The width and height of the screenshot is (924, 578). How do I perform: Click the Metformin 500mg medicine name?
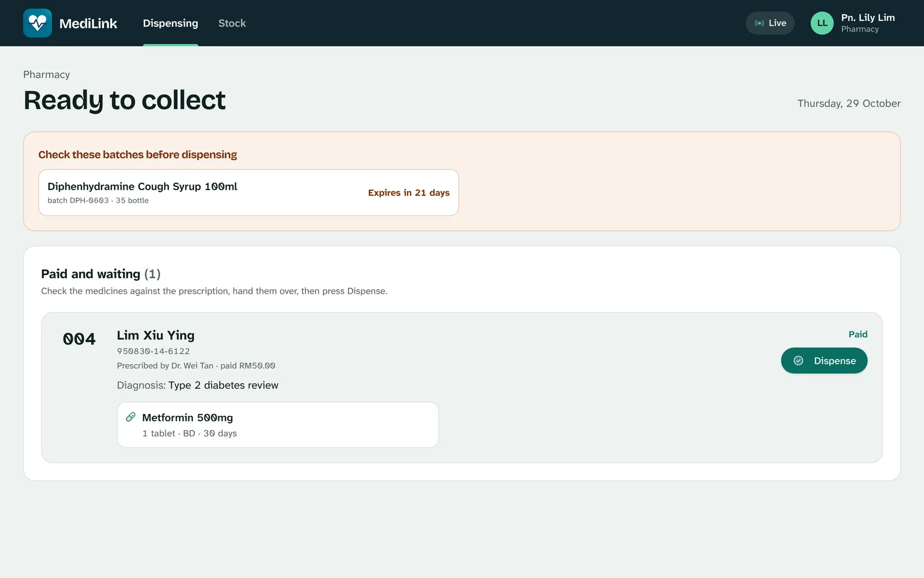coord(188,417)
